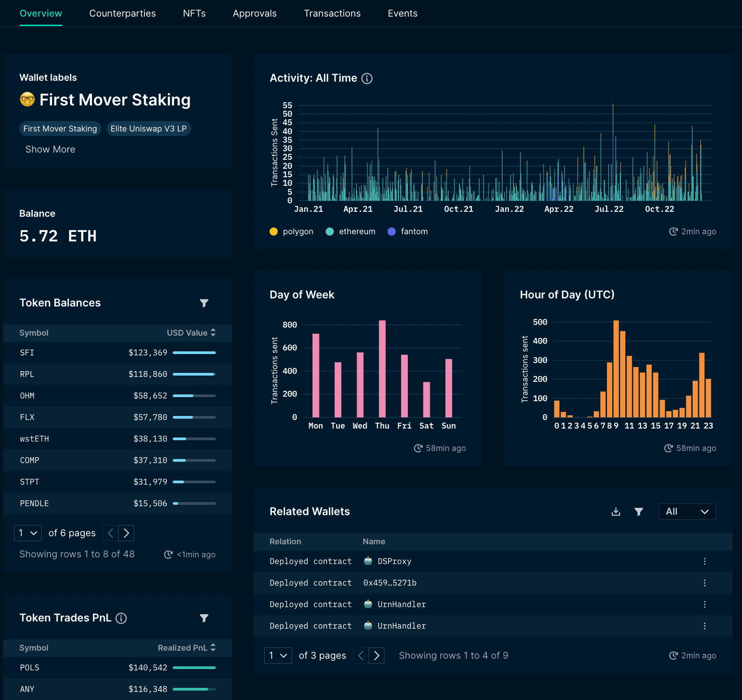
Task: Click the nerd face emoji icon
Action: pyautogui.click(x=27, y=99)
